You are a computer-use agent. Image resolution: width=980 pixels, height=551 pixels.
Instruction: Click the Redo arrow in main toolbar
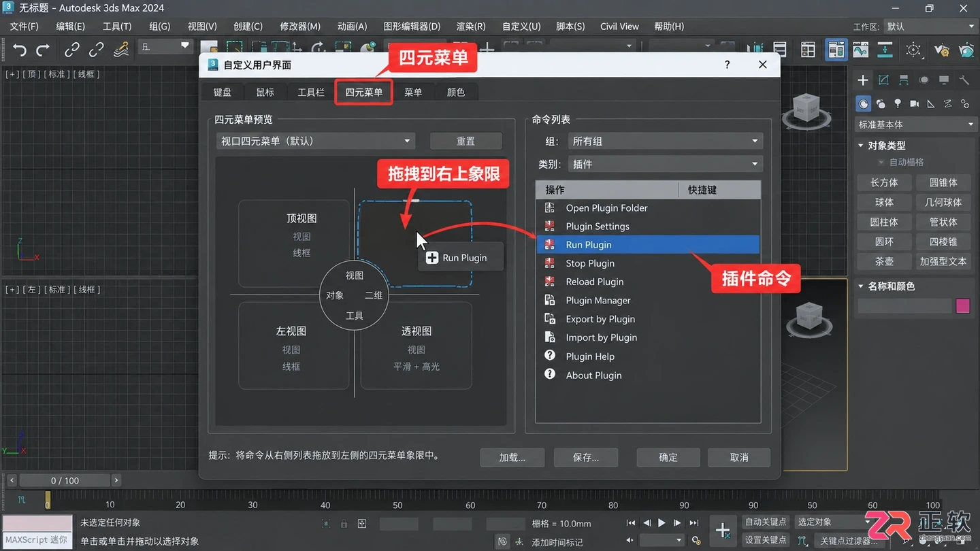point(43,50)
